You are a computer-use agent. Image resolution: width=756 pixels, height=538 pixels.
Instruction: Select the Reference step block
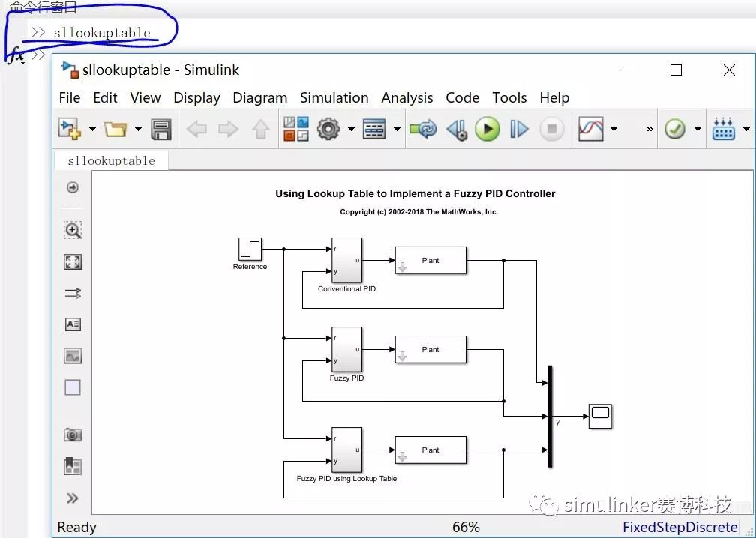pos(250,249)
